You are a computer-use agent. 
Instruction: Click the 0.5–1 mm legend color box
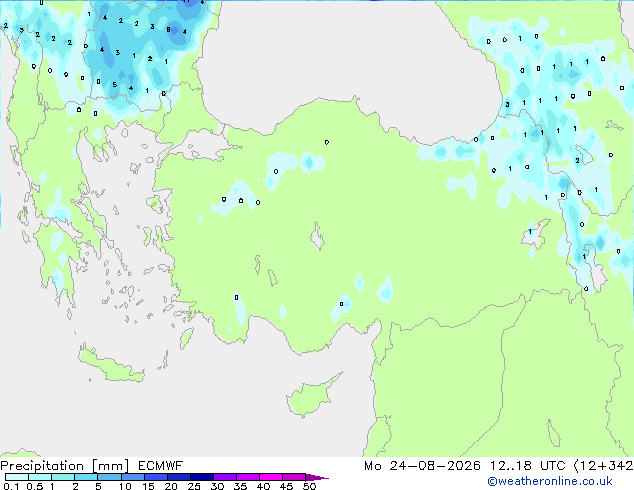click(x=40, y=477)
